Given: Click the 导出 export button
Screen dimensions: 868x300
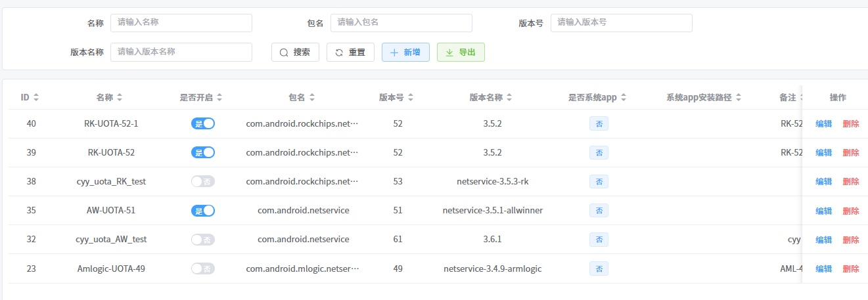Looking at the screenshot, I should pos(461,53).
